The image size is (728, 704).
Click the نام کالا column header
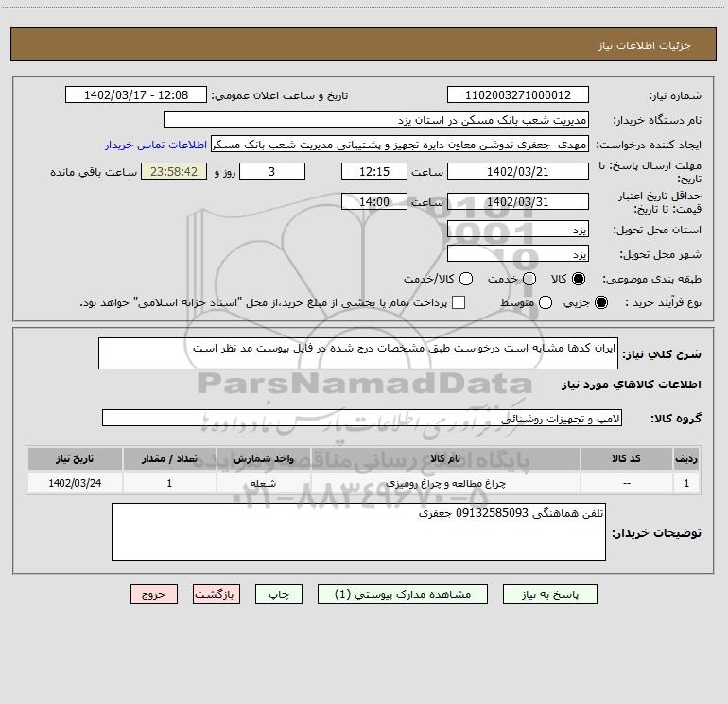point(445,458)
